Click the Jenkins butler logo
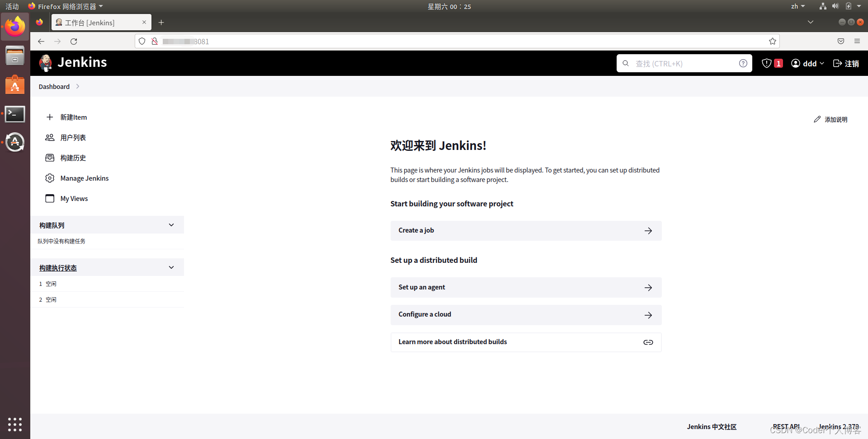Screen dimensions: 868x439 coord(46,63)
